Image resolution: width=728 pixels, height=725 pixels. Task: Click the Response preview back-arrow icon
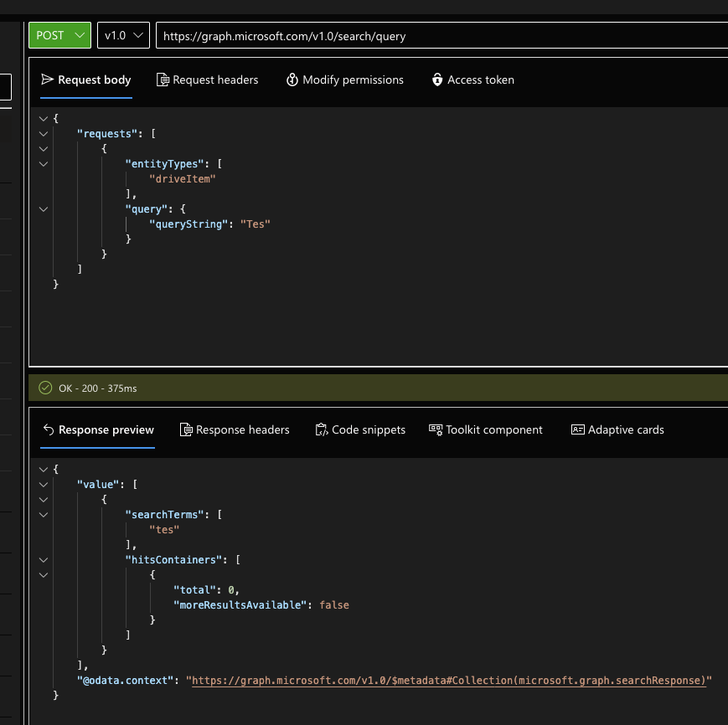point(49,429)
